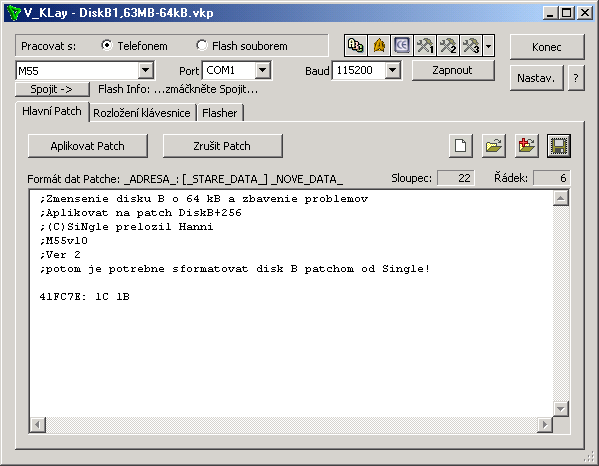This screenshot has height=466, width=599.
Task: Click the Zapnout button
Action: [453, 70]
